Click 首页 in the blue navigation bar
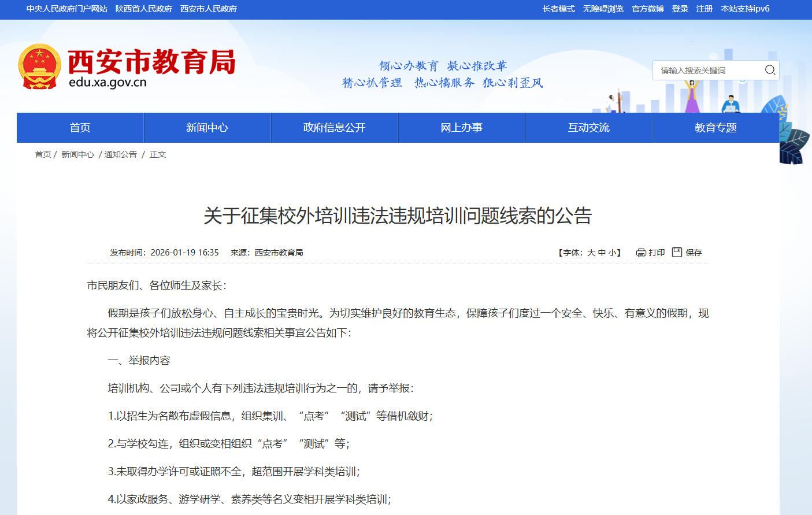The width and height of the screenshot is (812, 515). [80, 127]
